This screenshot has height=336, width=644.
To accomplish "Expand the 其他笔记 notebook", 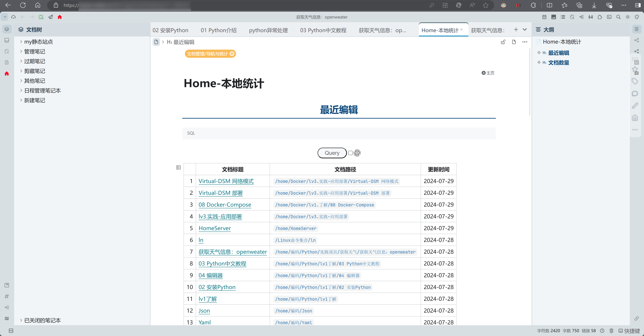I will tap(21, 81).
